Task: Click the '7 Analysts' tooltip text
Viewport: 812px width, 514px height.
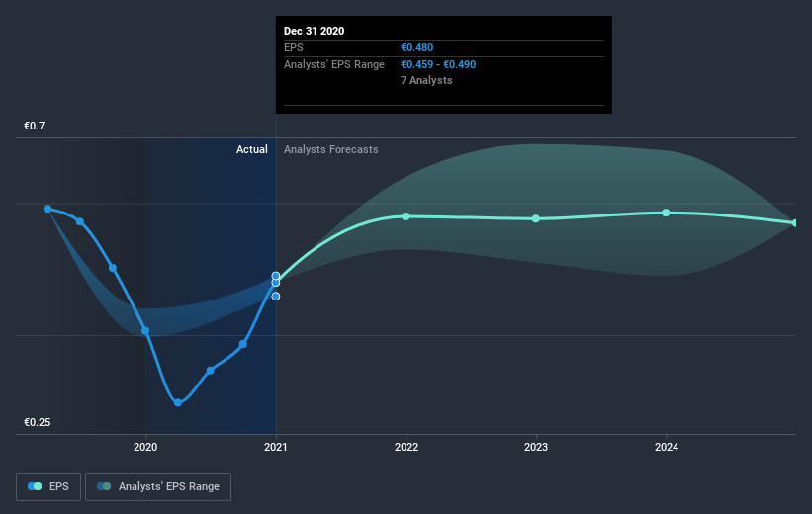Action: click(x=426, y=80)
